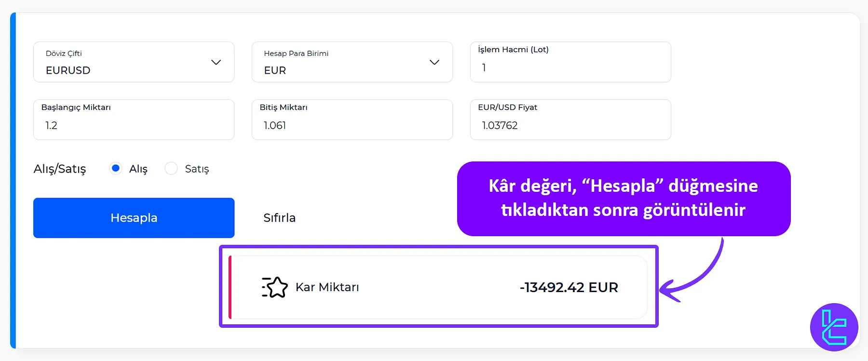The image size is (868, 361).
Task: Open the Döviz Çifti currency pair dropdown
Action: point(133,62)
